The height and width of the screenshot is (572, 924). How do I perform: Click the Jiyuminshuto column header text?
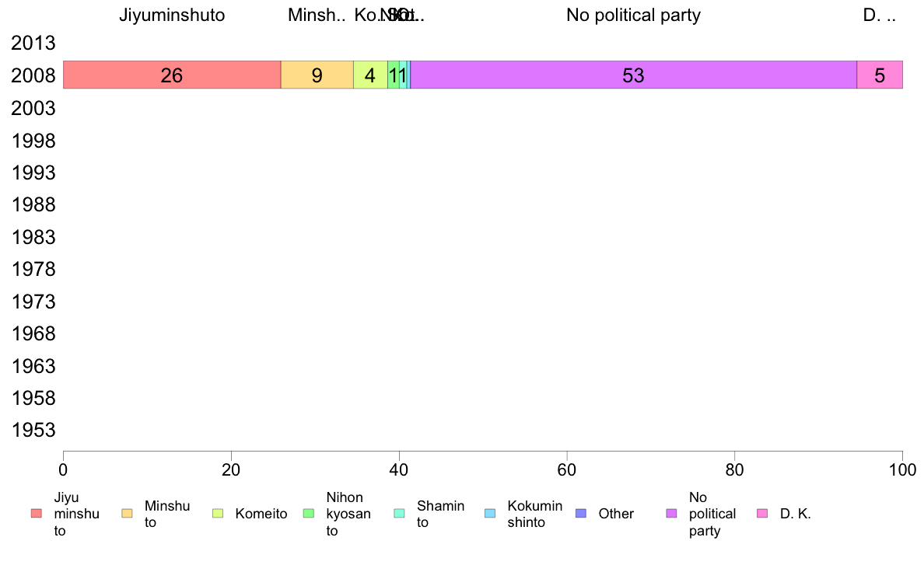pyautogui.click(x=172, y=16)
